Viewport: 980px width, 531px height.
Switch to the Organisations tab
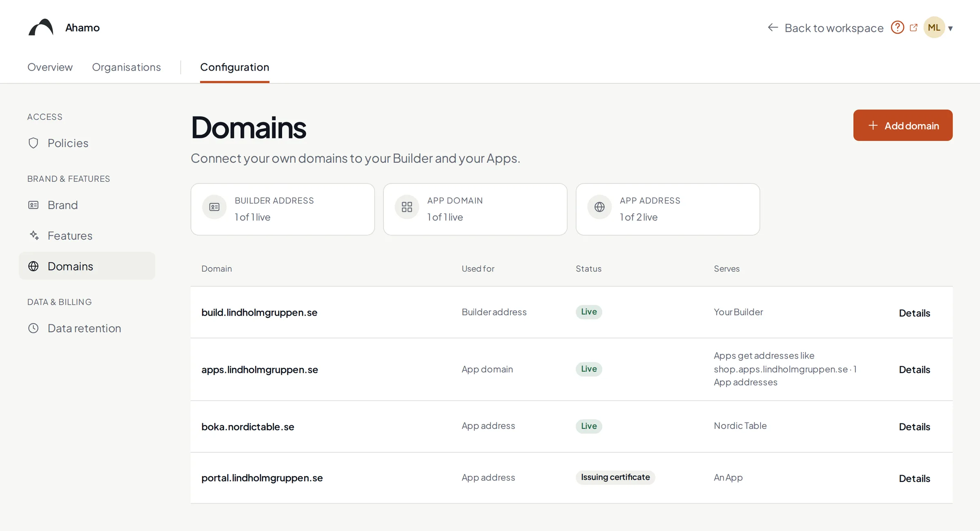(126, 67)
